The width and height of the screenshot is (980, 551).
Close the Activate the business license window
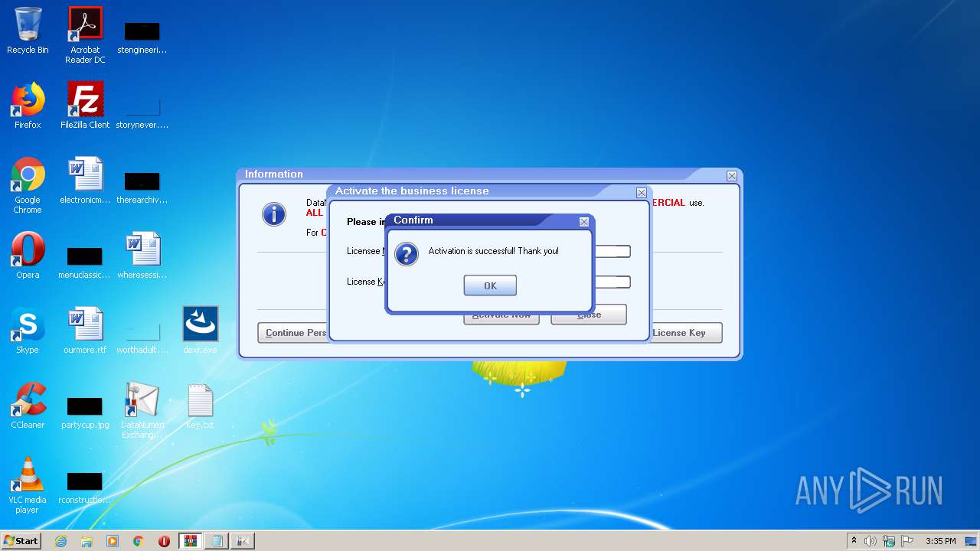click(x=642, y=193)
